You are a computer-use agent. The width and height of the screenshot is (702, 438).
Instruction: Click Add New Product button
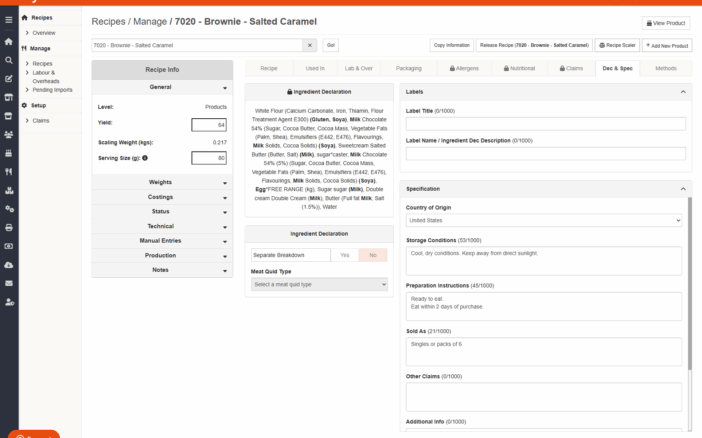point(667,45)
